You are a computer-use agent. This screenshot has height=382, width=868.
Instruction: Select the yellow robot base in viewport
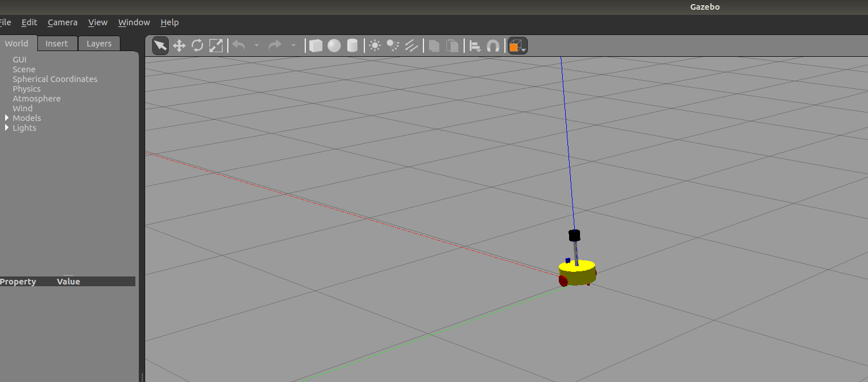point(577,273)
